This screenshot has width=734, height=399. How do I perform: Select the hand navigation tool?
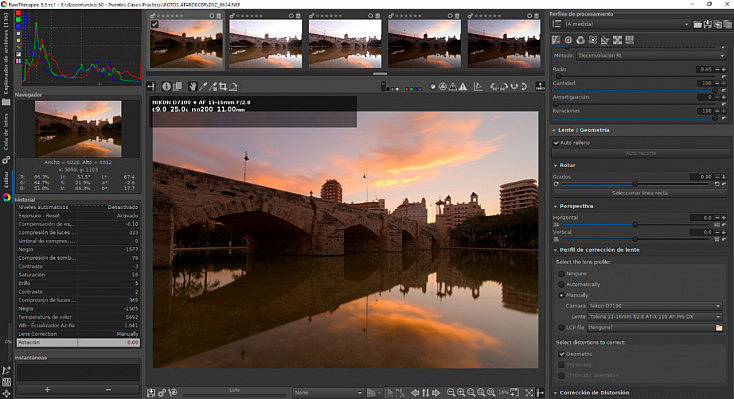[x=192, y=87]
